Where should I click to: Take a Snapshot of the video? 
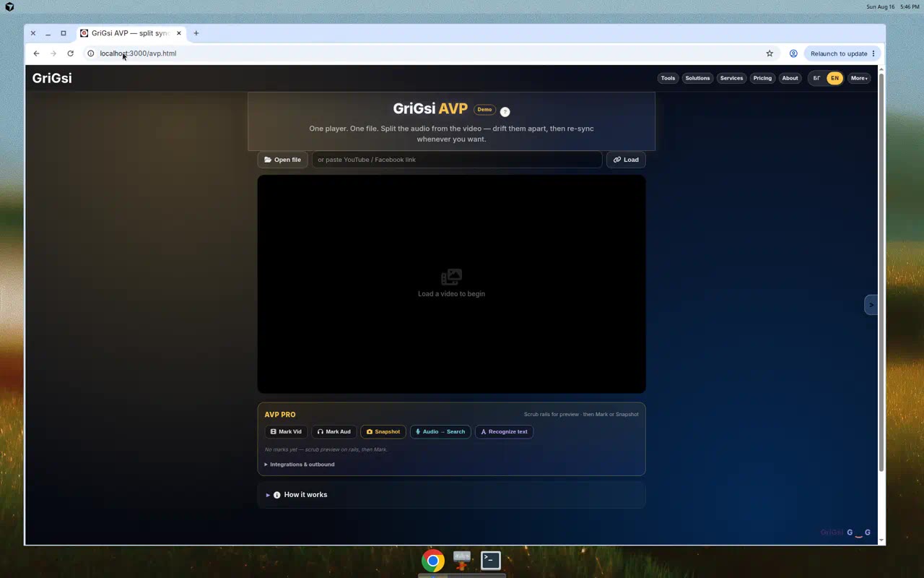point(383,432)
